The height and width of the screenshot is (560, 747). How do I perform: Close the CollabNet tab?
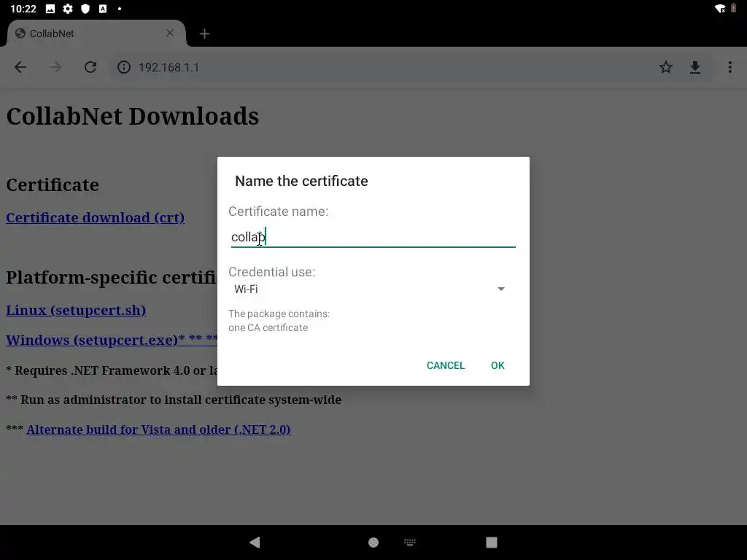[170, 34]
